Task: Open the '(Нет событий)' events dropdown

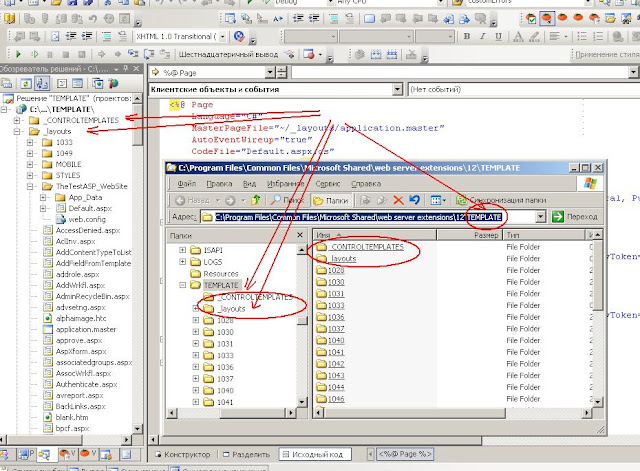Action: click(524, 89)
